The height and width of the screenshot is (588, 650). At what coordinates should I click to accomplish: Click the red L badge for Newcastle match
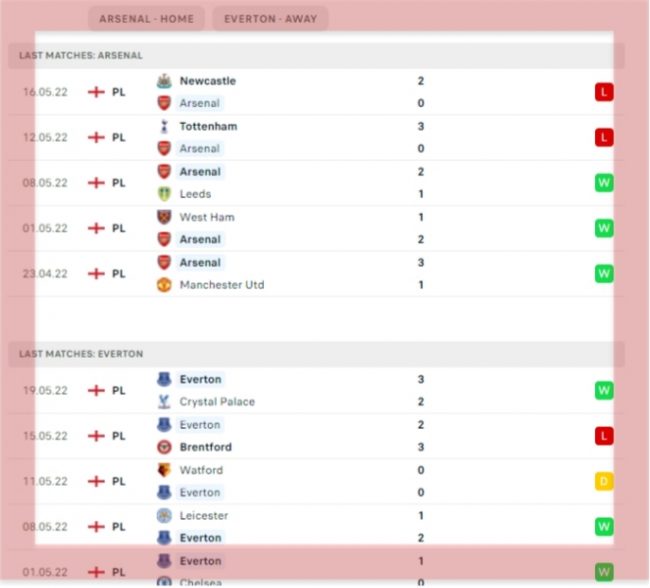[603, 92]
